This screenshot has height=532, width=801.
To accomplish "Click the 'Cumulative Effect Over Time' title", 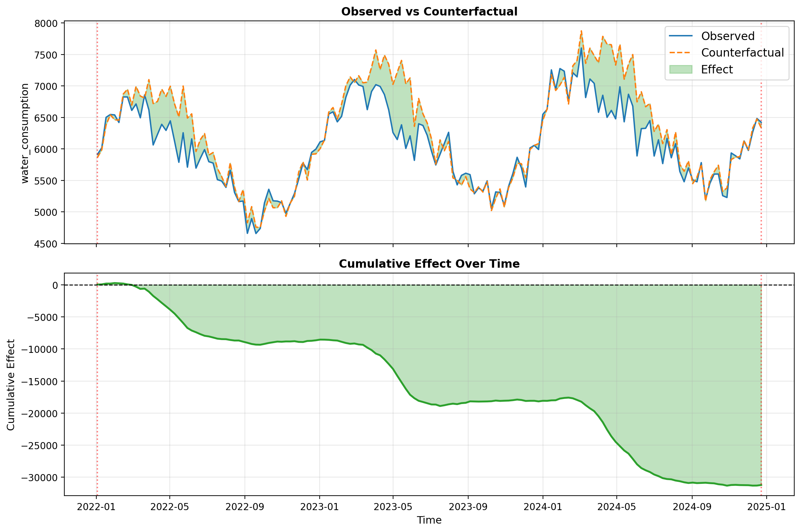I will [429, 264].
